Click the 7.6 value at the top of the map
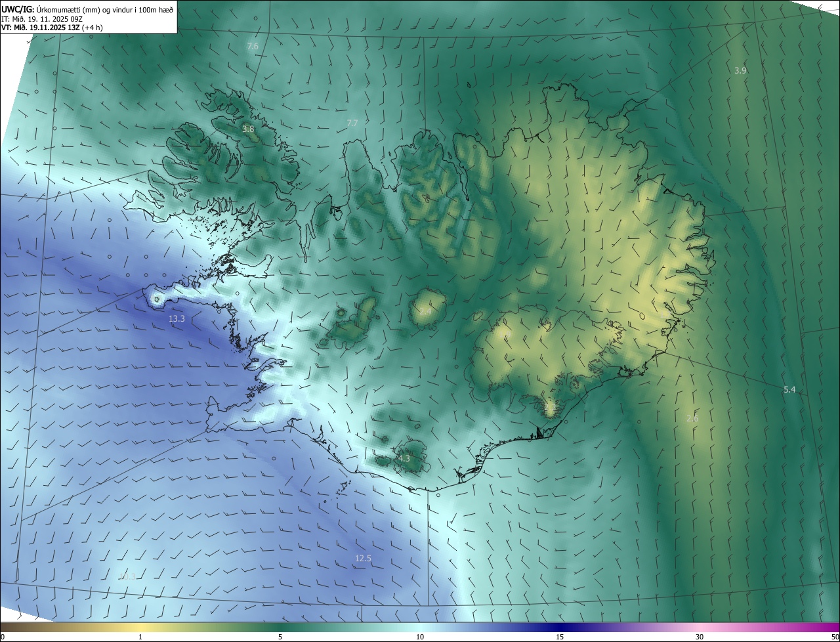This screenshot has height=642, width=840. point(253,46)
